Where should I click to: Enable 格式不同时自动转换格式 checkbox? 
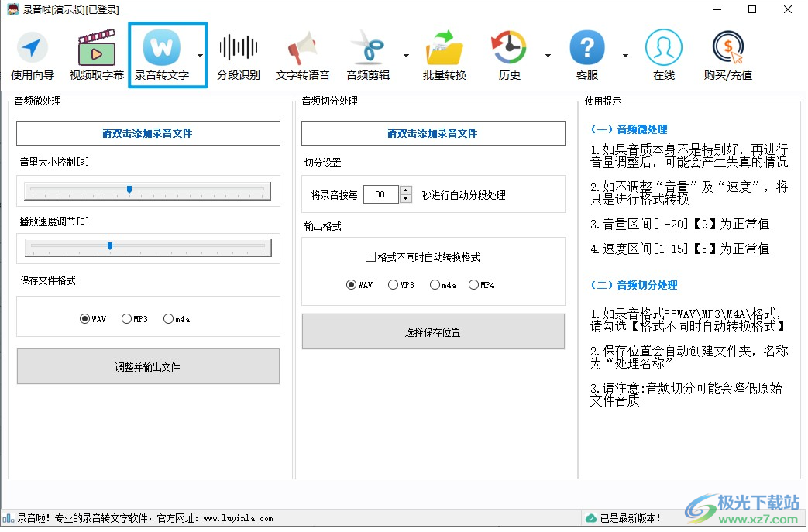[370, 256]
